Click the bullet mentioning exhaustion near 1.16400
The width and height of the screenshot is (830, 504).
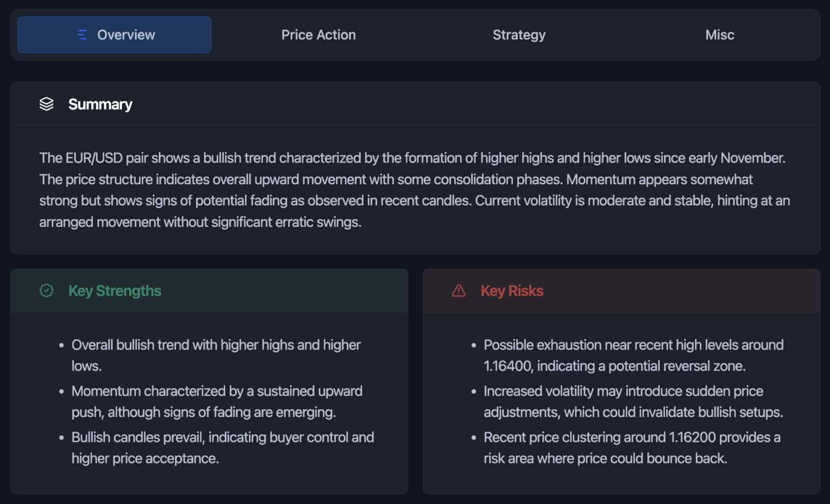(x=633, y=355)
